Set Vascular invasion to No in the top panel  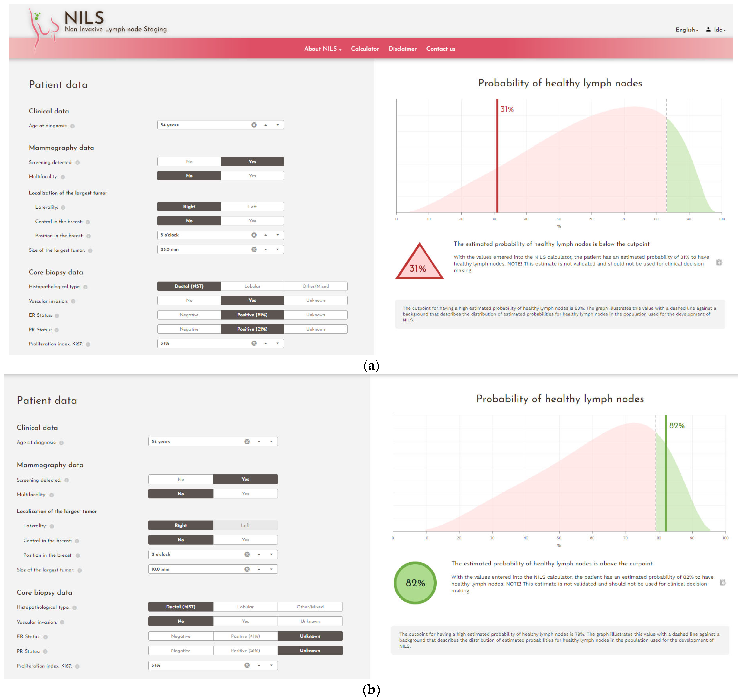189,300
